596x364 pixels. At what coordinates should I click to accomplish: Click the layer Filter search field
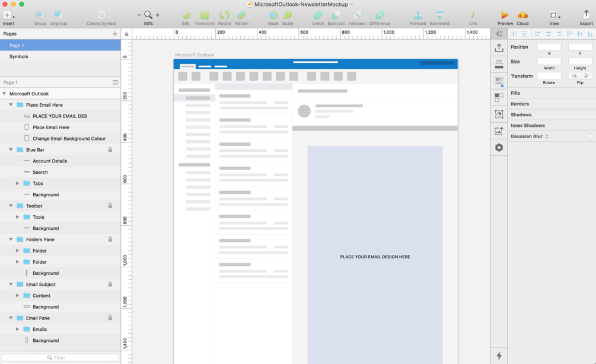[60, 357]
